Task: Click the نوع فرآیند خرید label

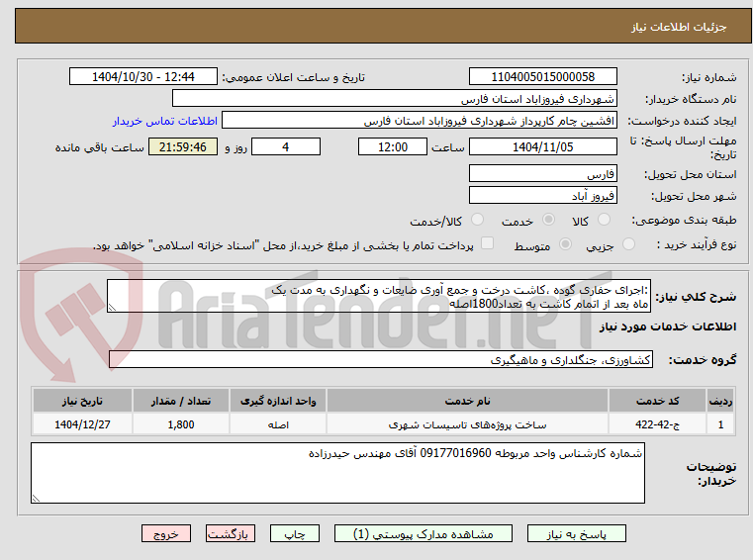Action: [697, 245]
